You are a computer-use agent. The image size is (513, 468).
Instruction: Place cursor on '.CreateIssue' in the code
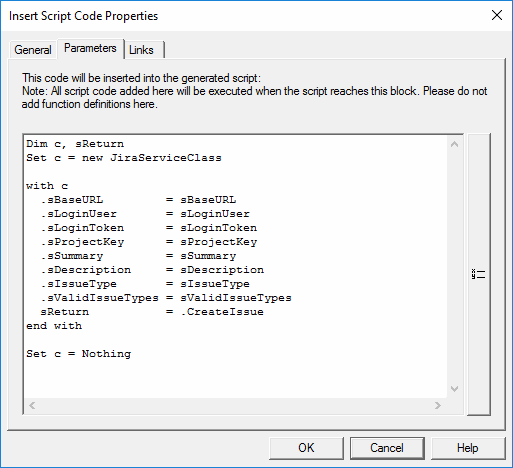(222, 312)
